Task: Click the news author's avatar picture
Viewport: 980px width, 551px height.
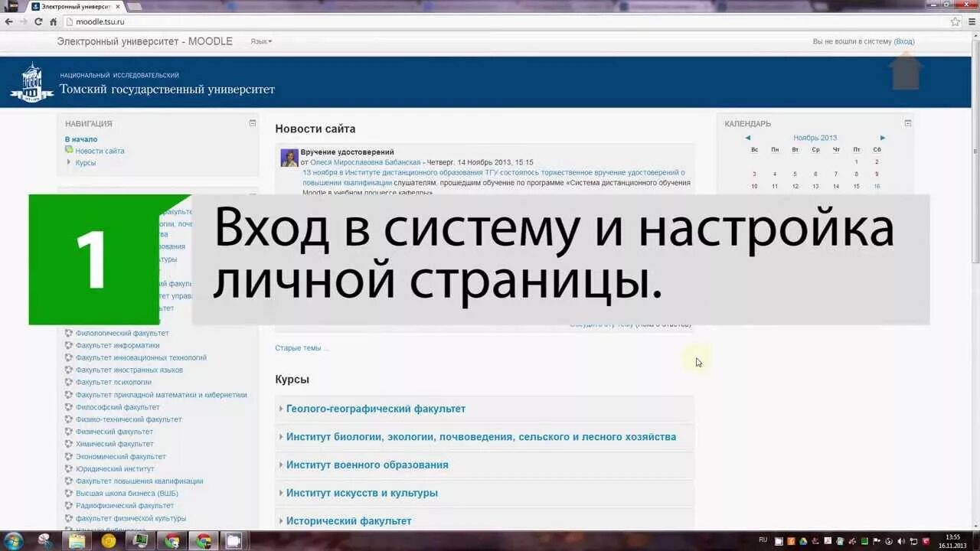Action: pos(289,158)
